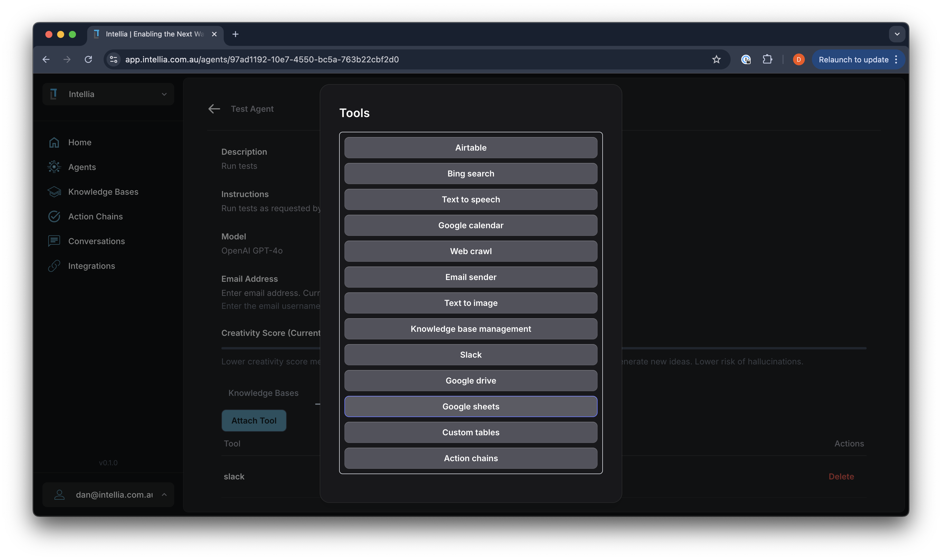Click the Knowledge Bases graduation cap icon
This screenshot has height=560, width=942.
pos(54,192)
